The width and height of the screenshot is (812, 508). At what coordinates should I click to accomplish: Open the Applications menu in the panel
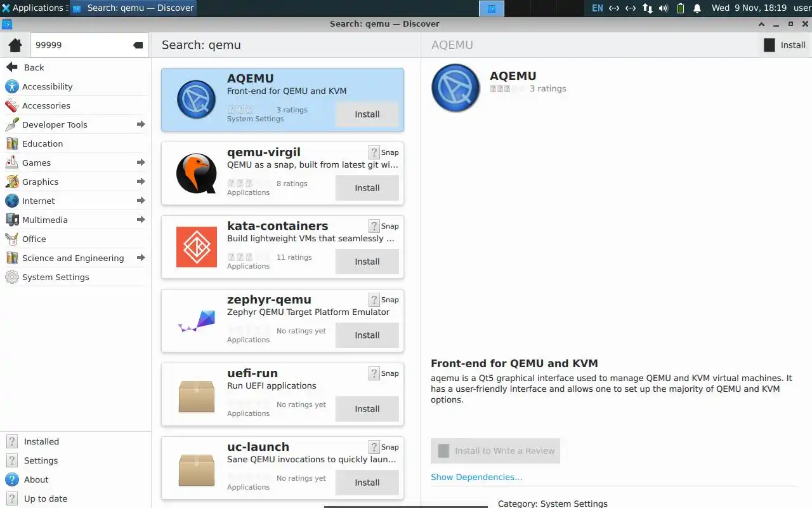34,8
